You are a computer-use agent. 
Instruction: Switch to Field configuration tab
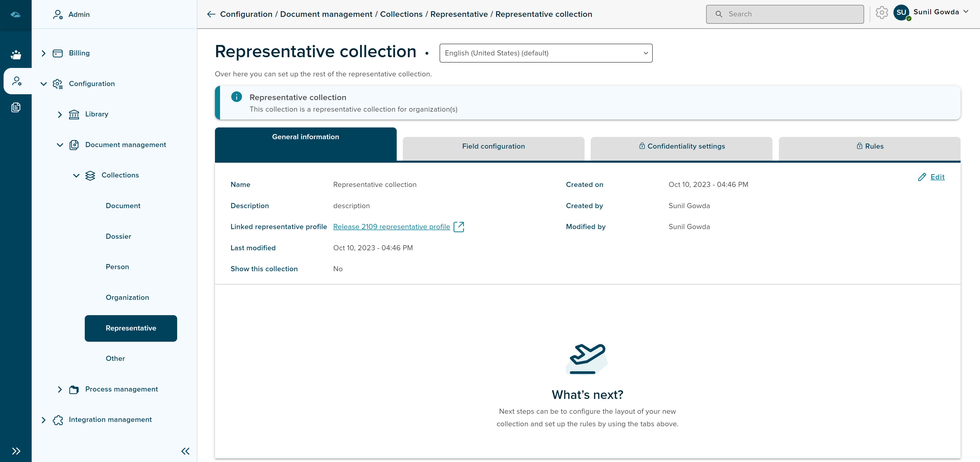tap(493, 147)
